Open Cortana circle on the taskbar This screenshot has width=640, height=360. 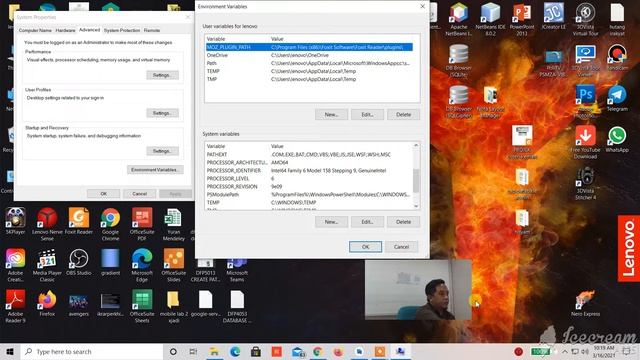[x=173, y=351]
